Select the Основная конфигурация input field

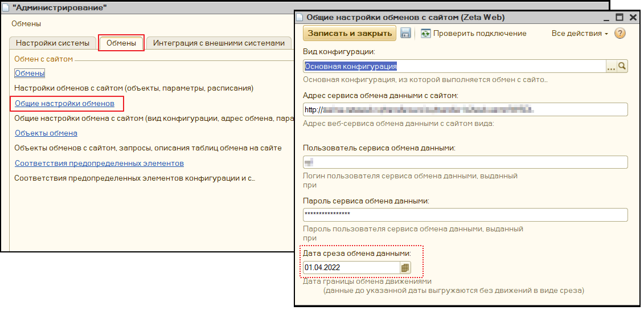tap(454, 66)
